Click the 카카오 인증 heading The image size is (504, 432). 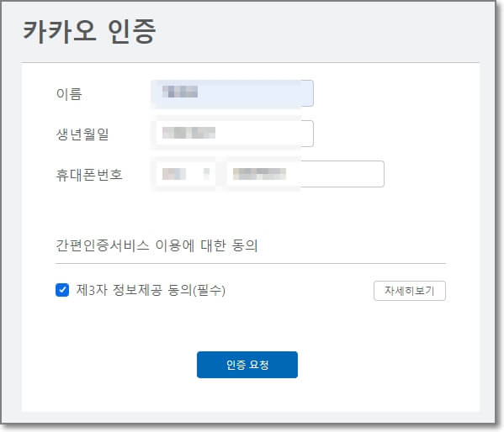click(x=89, y=31)
